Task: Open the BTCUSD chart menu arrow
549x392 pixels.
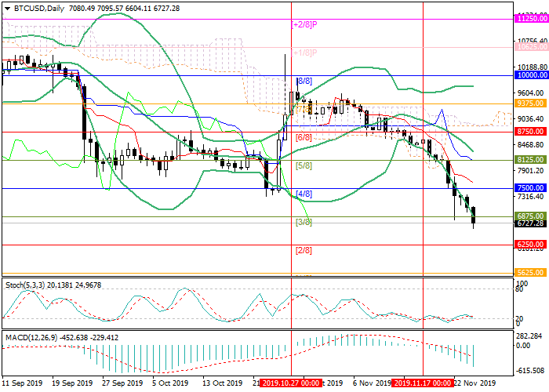Action: [7, 9]
